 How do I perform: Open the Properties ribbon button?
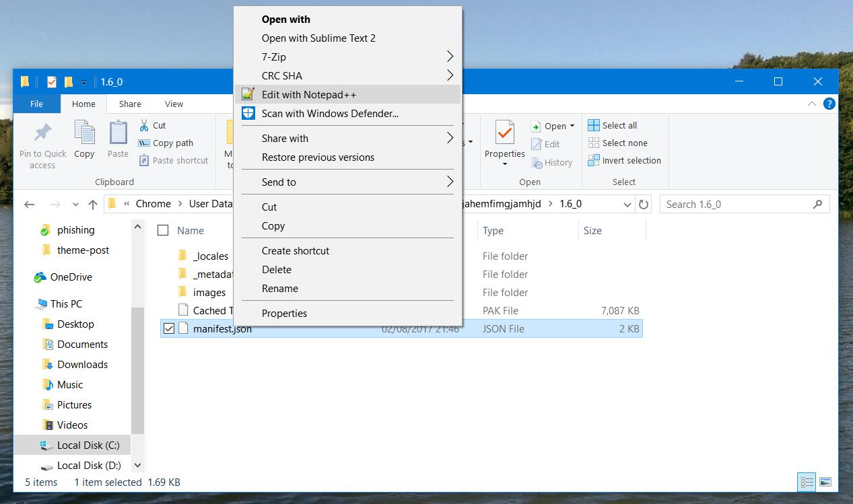pos(505,143)
